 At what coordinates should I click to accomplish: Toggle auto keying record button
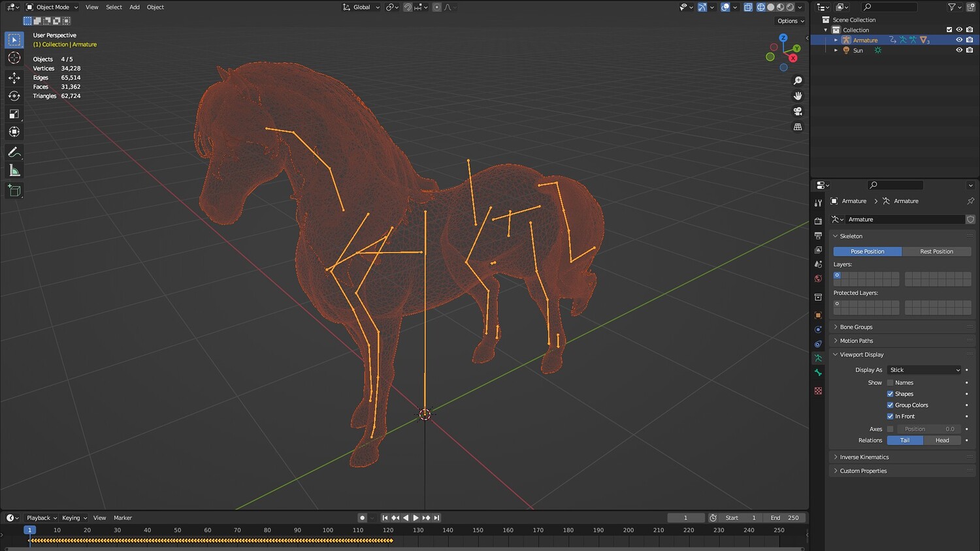362,518
